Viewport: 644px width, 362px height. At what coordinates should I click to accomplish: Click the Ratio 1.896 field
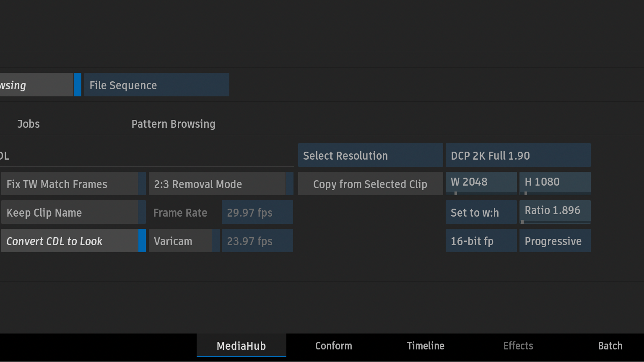click(x=555, y=211)
